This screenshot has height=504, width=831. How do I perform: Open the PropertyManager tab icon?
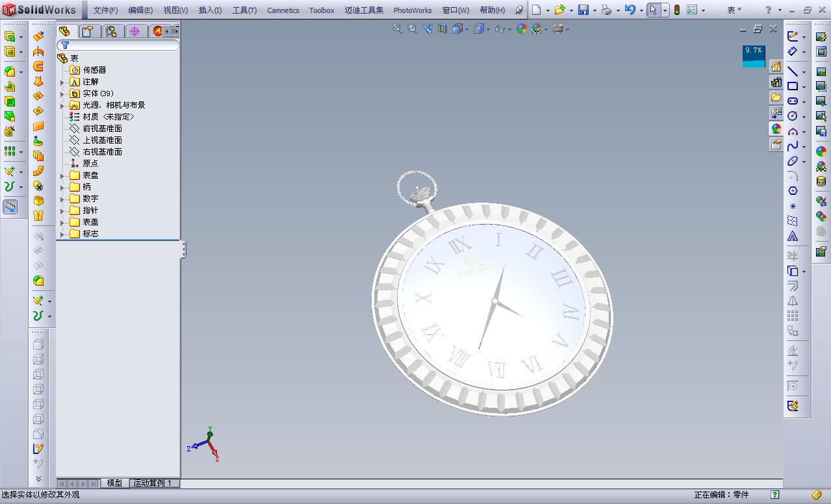point(87,31)
